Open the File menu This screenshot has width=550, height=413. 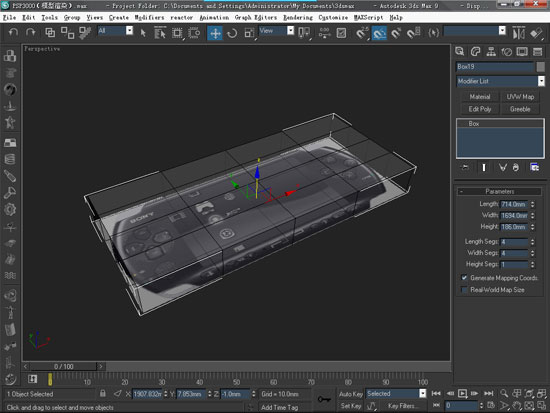pos(9,18)
